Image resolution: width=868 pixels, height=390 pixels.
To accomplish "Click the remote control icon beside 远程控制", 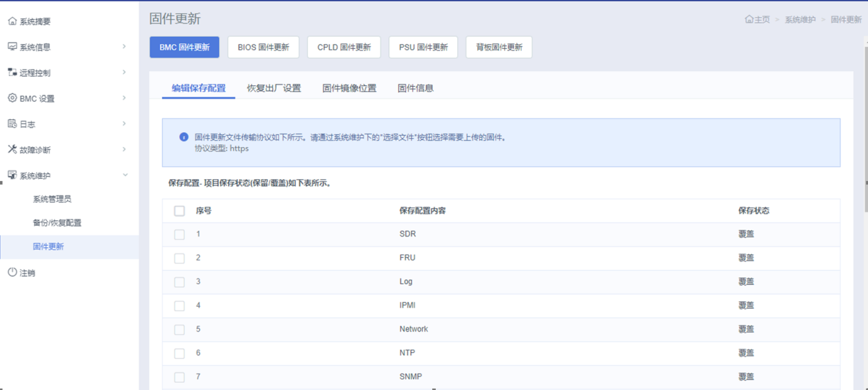I will coord(12,73).
